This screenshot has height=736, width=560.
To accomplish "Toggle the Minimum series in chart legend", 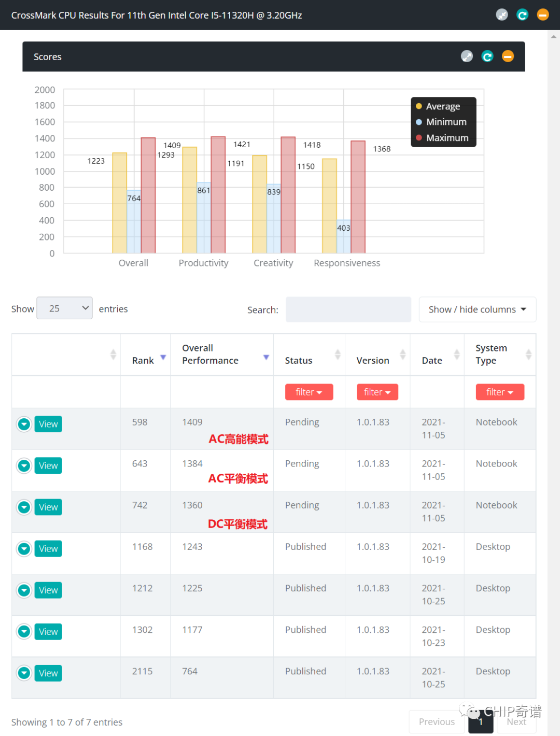I will [441, 122].
